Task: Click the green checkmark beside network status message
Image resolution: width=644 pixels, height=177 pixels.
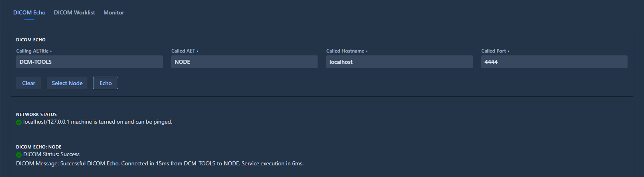Action: 19,122
